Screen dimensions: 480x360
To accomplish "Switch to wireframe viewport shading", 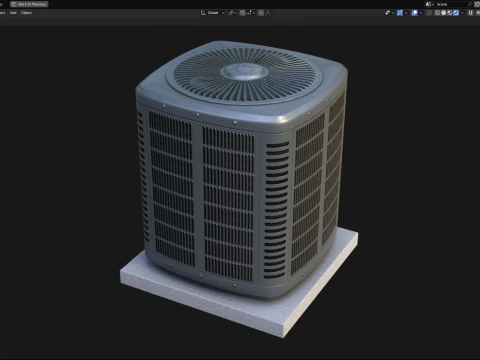I will pos(437,13).
